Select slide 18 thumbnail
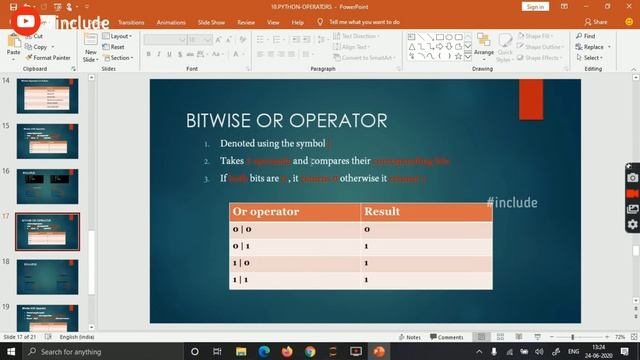Viewport: 640px width, 360px height. coord(47,277)
